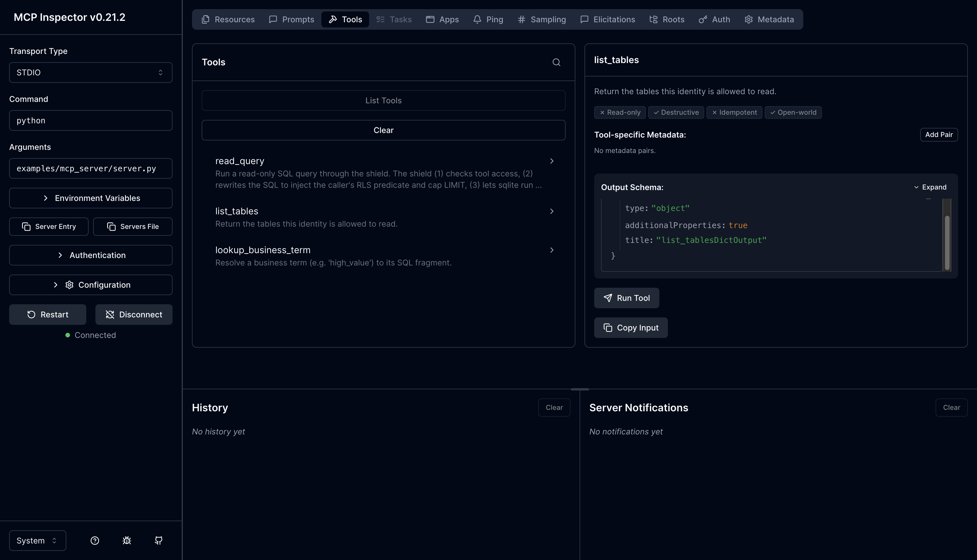Viewport: 977px width, 560px height.
Task: Open the Transport Type STDIO dropdown
Action: point(91,72)
